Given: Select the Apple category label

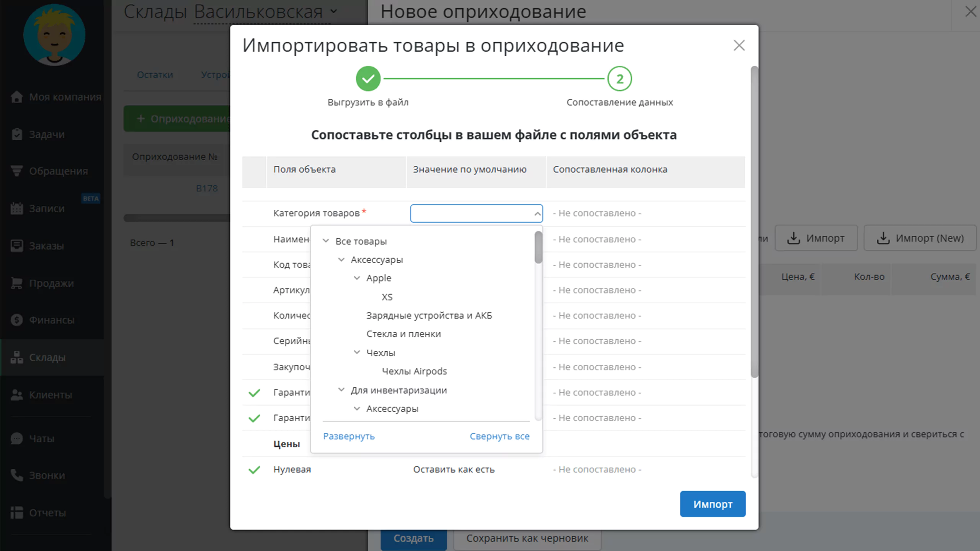Looking at the screenshot, I should 379,278.
